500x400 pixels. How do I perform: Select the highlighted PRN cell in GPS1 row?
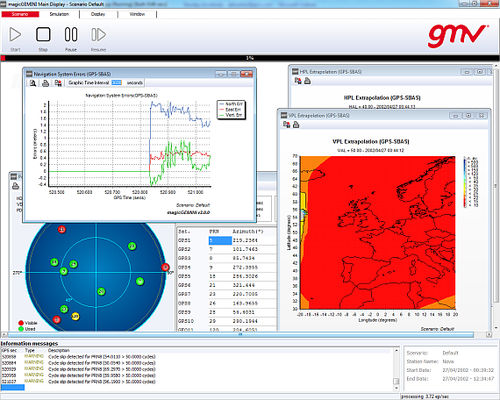point(220,240)
